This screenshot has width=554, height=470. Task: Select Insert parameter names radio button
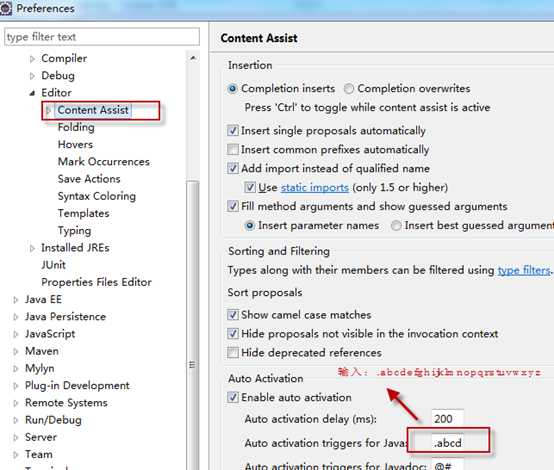coord(249,225)
